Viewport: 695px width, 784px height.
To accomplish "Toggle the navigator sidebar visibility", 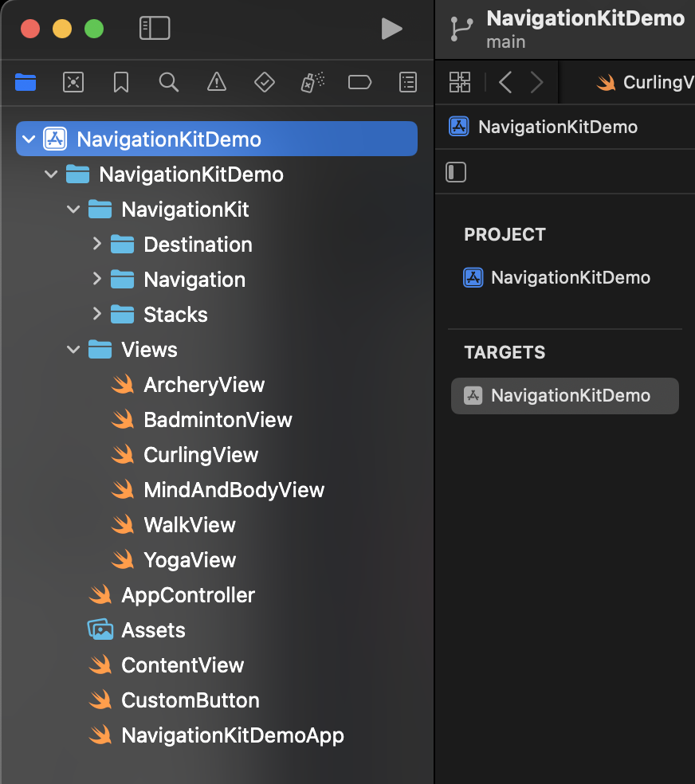I will pyautogui.click(x=155, y=29).
